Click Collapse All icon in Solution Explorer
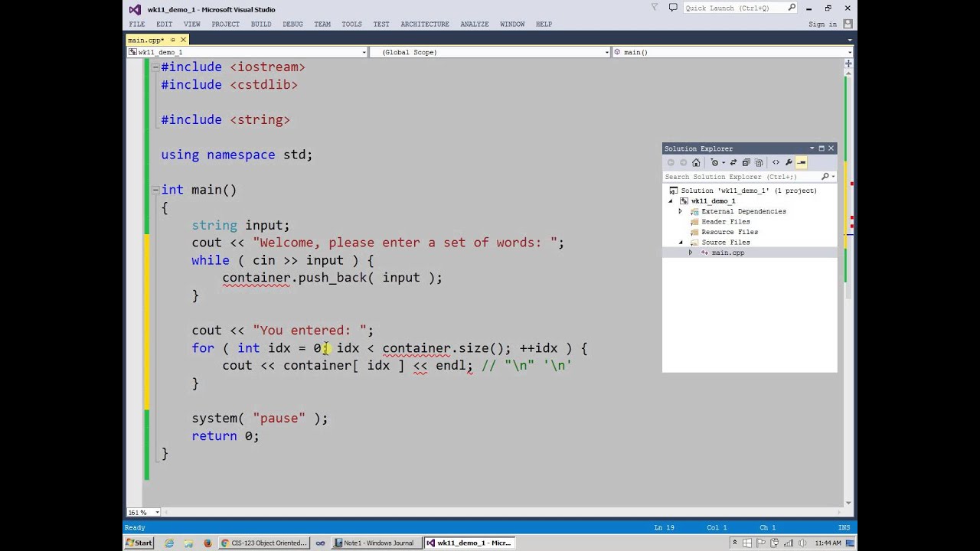Viewport: 980px width, 551px height. [x=746, y=162]
